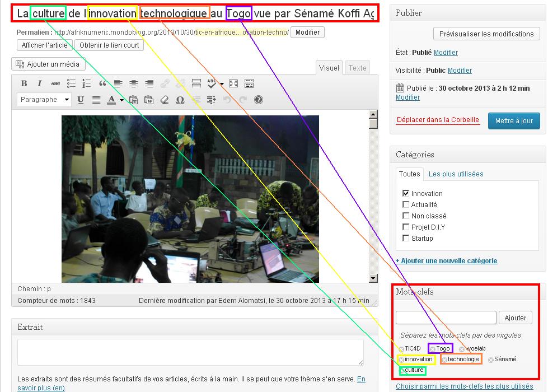The height and width of the screenshot is (392, 548).
Task: Click the bulleted list icon
Action: [71, 83]
